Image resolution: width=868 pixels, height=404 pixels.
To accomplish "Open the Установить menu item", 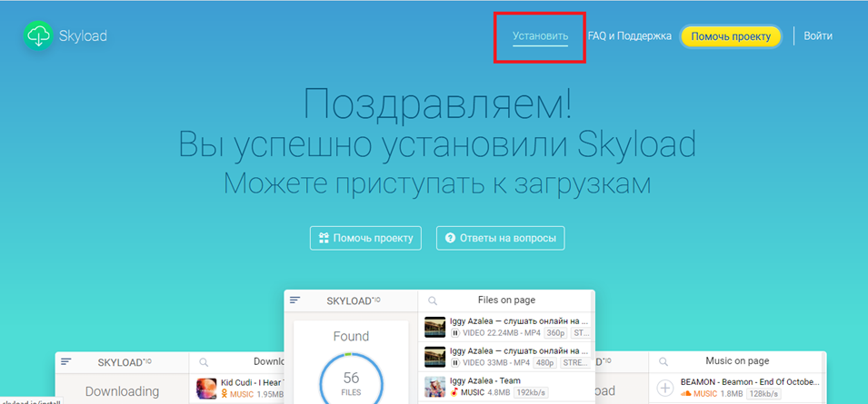I will click(540, 36).
